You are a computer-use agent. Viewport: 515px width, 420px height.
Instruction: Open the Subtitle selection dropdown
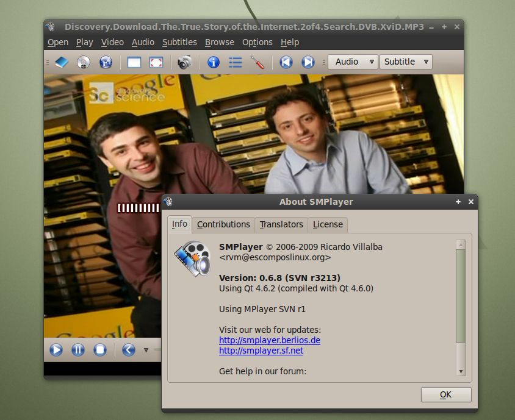click(x=406, y=61)
